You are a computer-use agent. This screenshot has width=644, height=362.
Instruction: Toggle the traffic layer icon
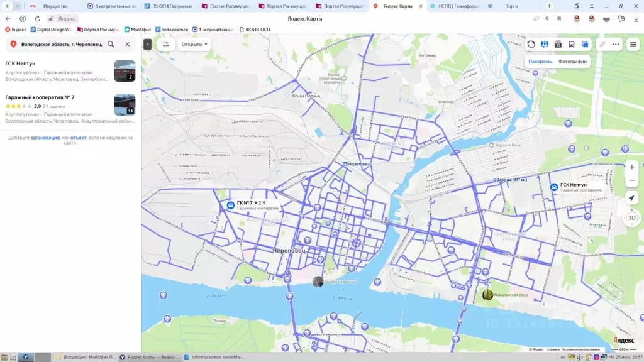(x=531, y=45)
